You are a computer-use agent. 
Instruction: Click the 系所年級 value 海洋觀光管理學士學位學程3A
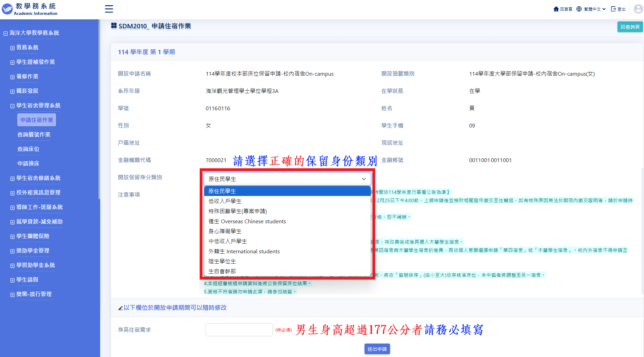242,91
